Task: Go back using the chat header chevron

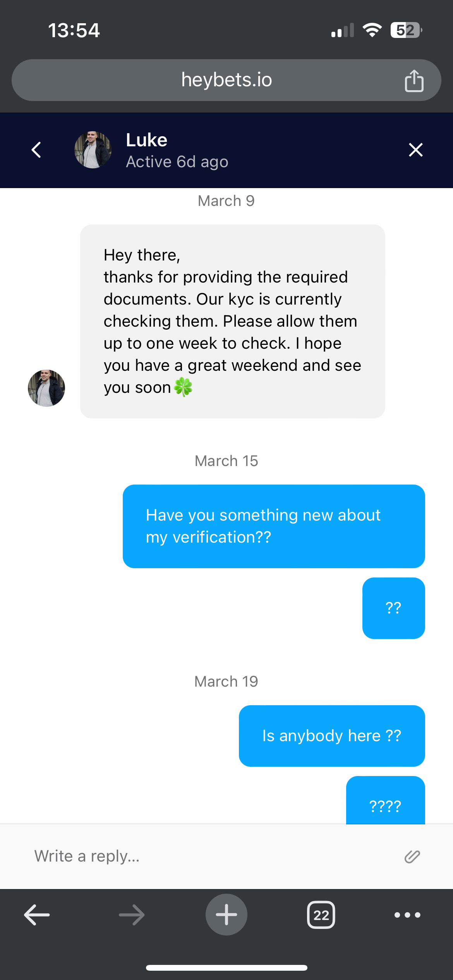Action: 36,150
